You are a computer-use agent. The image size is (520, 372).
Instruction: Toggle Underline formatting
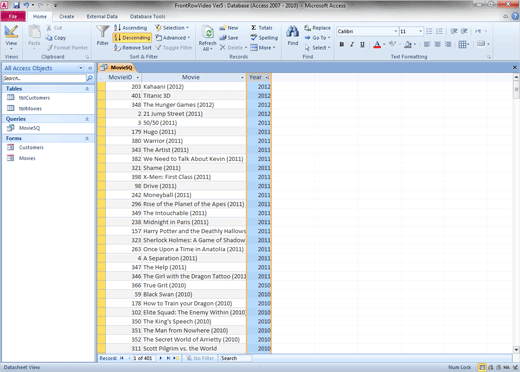[362, 44]
